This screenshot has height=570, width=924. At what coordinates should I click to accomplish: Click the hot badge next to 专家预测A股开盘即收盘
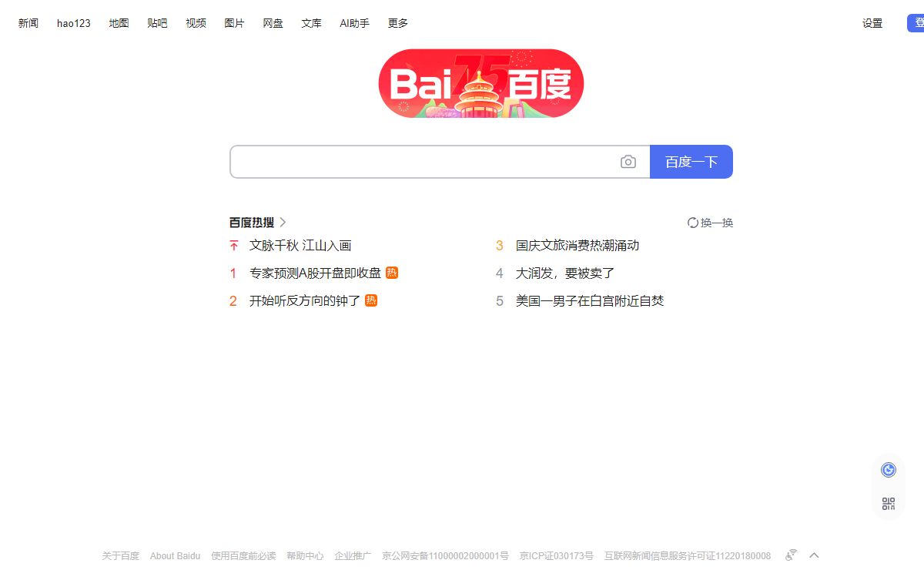[392, 273]
